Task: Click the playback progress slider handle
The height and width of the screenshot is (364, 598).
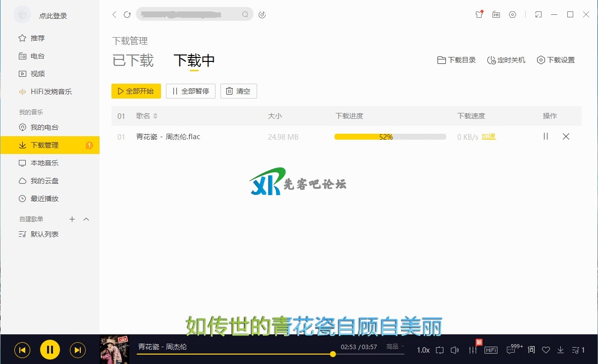Action: click(x=333, y=354)
